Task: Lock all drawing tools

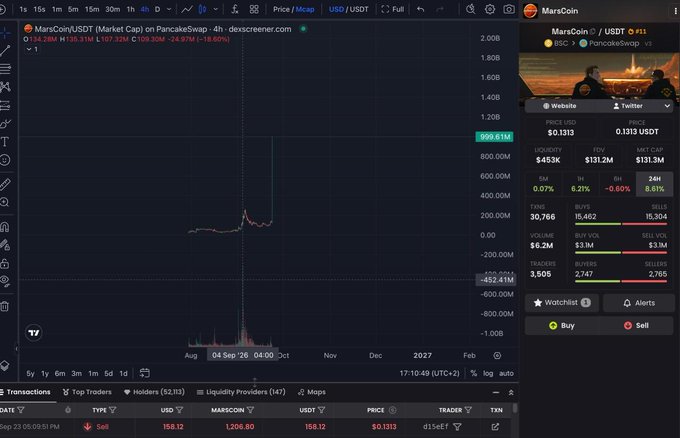Action: 5,263
